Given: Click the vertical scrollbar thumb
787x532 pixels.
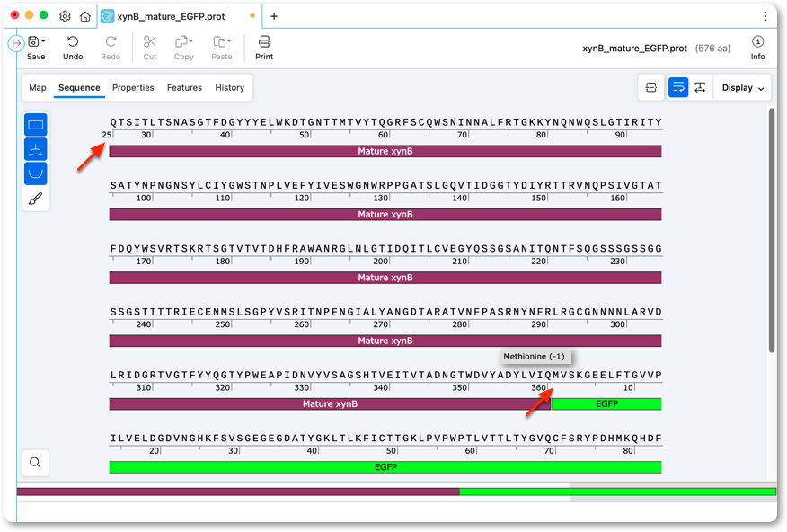Looking at the screenshot, I should (772, 230).
